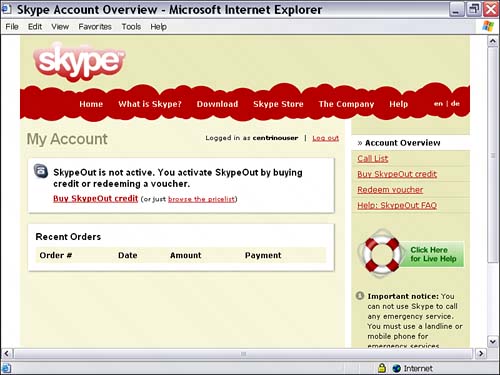This screenshot has width=500, height=375.
Task: Open the browser Help menu
Action: (158, 27)
